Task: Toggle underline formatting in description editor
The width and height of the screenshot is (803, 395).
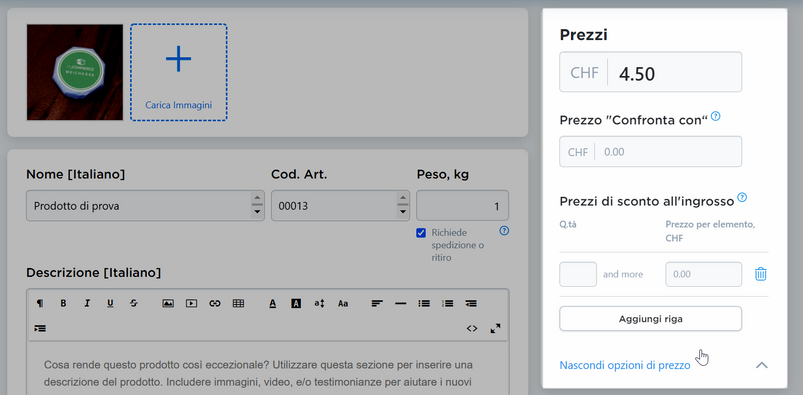Action: point(110,303)
